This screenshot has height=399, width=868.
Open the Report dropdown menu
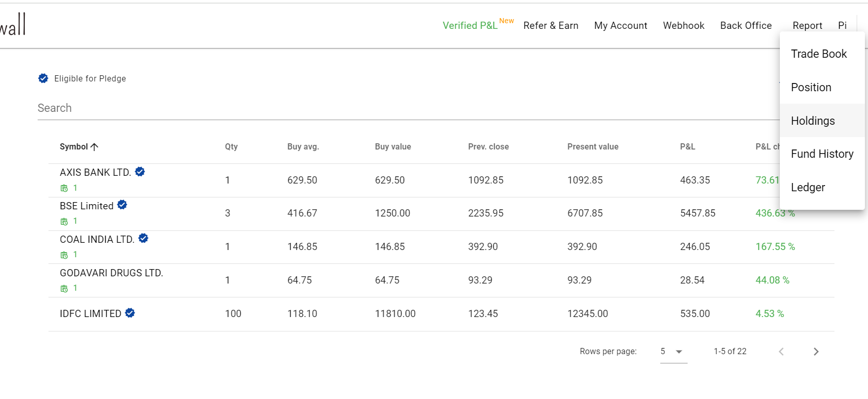[x=807, y=25]
